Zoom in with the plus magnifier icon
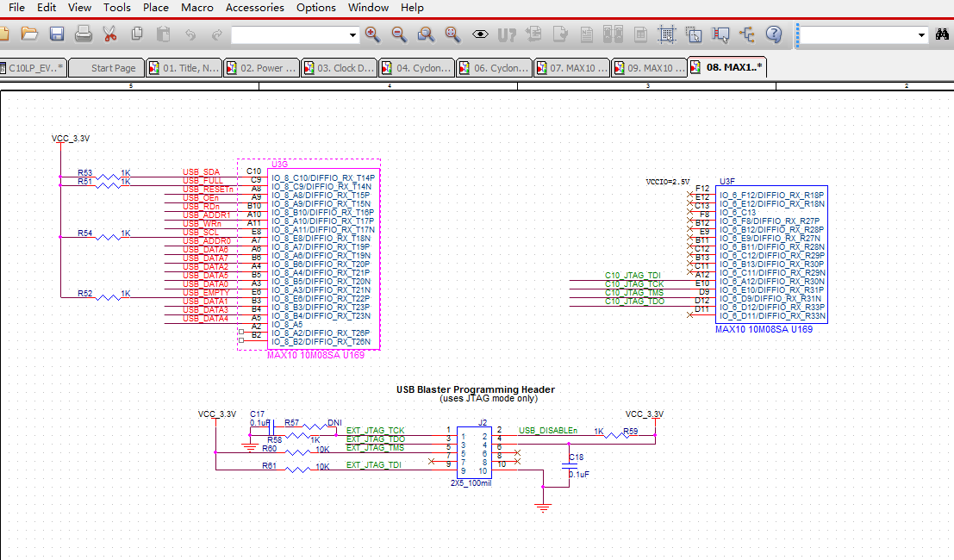This screenshot has width=954, height=560. coord(372,34)
